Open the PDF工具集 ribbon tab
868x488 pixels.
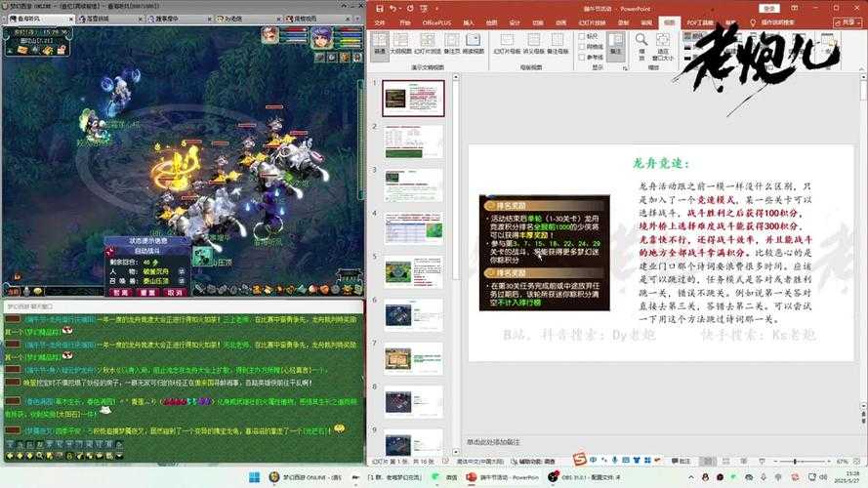tap(700, 22)
